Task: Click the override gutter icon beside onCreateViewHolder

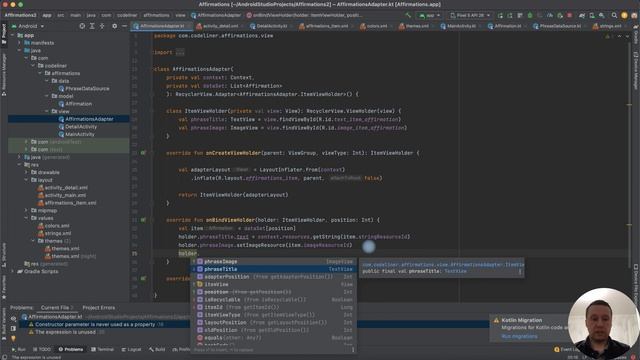Action: (143, 153)
